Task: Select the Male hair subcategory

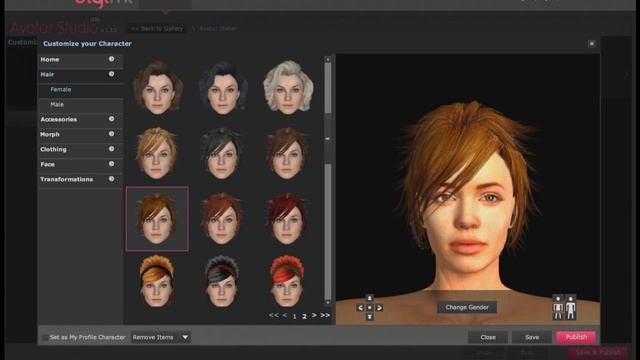Action: pyautogui.click(x=80, y=104)
